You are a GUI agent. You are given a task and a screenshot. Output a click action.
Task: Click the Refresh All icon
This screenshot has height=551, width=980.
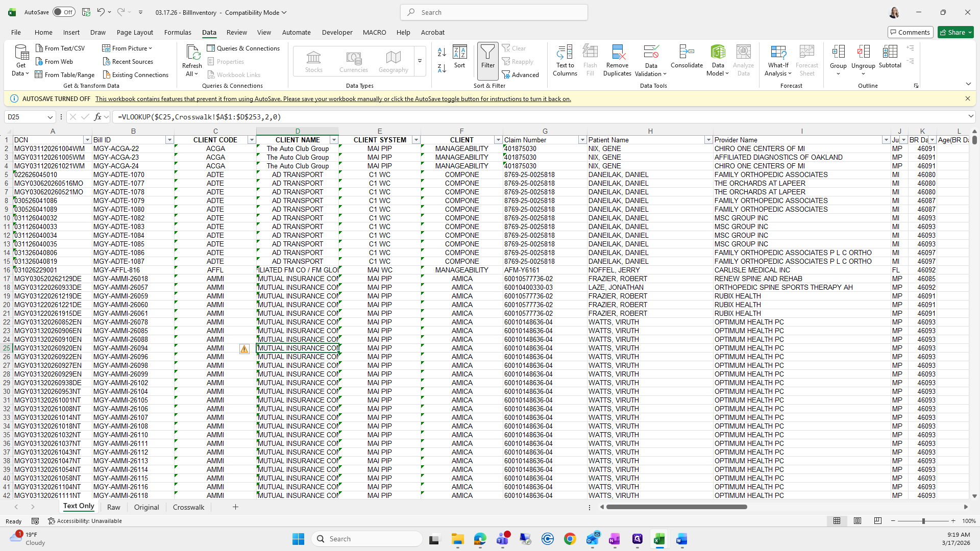coord(192,53)
